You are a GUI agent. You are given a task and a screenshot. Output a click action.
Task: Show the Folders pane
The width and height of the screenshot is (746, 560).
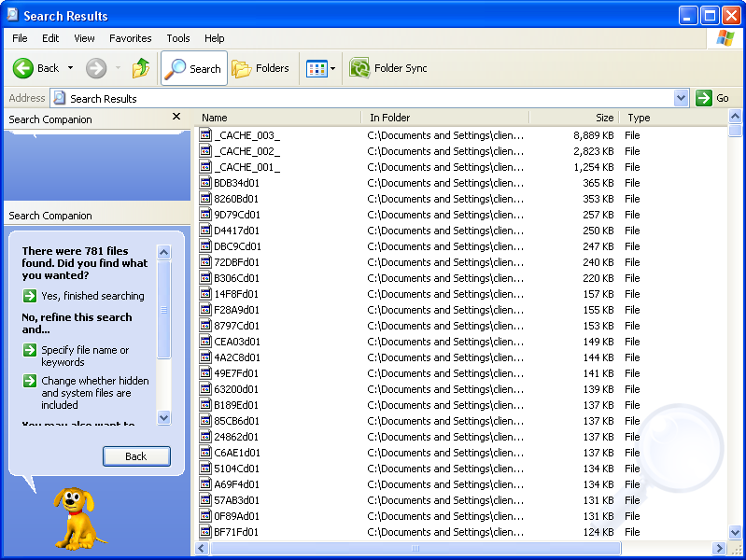[x=260, y=68]
